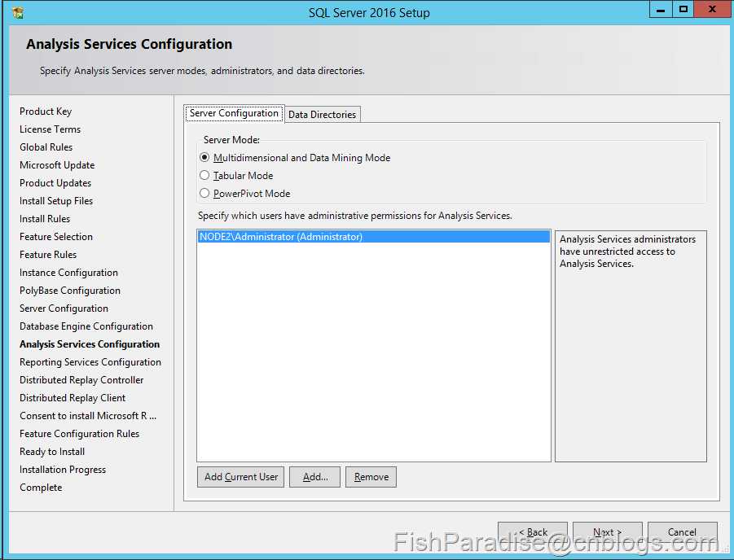Click Server Configuration in the left step list
The width and height of the screenshot is (734, 560).
[64, 308]
